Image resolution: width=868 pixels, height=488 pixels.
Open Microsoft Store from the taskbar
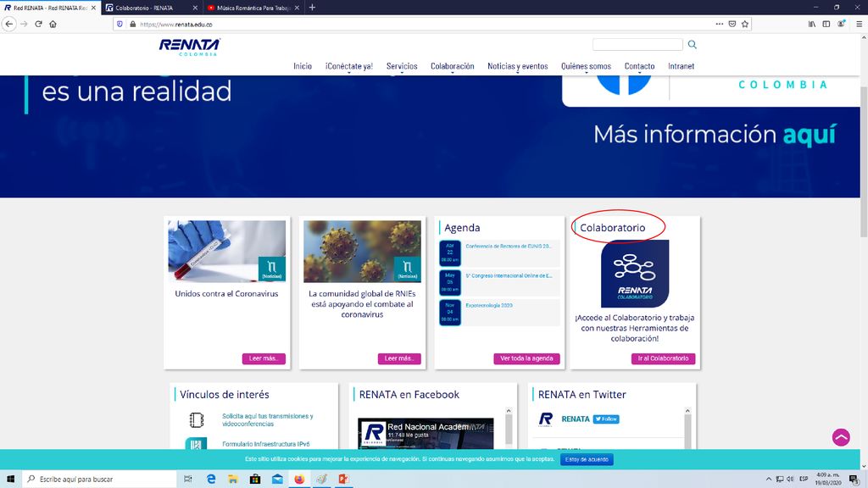(x=255, y=479)
